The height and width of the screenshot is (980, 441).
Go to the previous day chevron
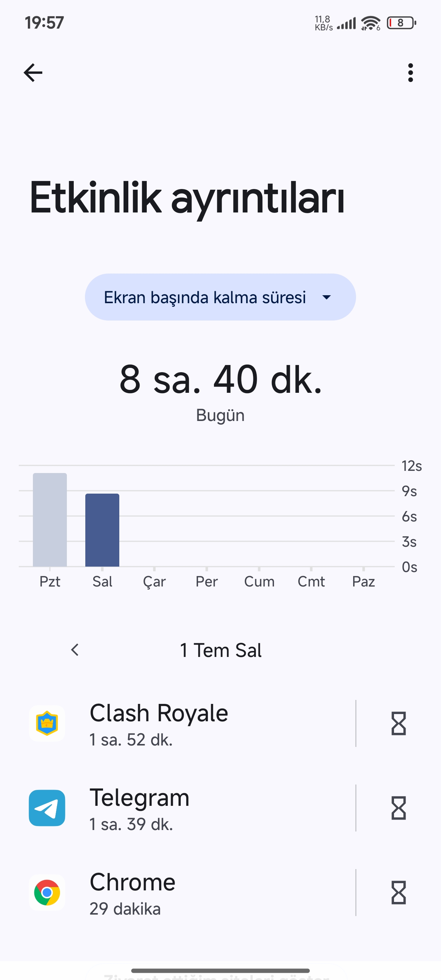75,650
